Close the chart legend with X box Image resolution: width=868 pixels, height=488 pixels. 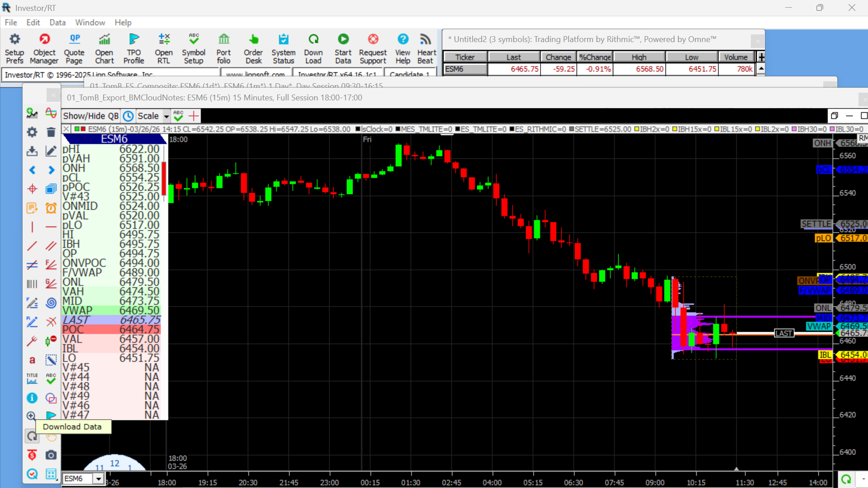(x=66, y=129)
